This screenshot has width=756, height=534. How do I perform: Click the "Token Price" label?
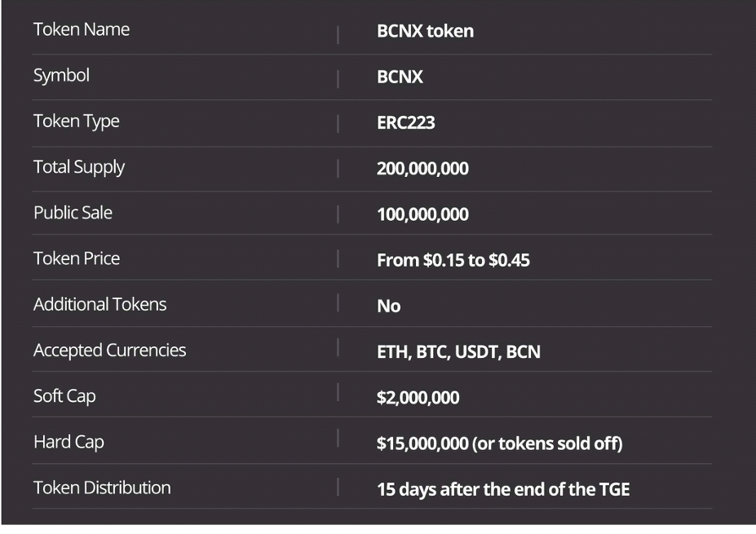coord(77,258)
